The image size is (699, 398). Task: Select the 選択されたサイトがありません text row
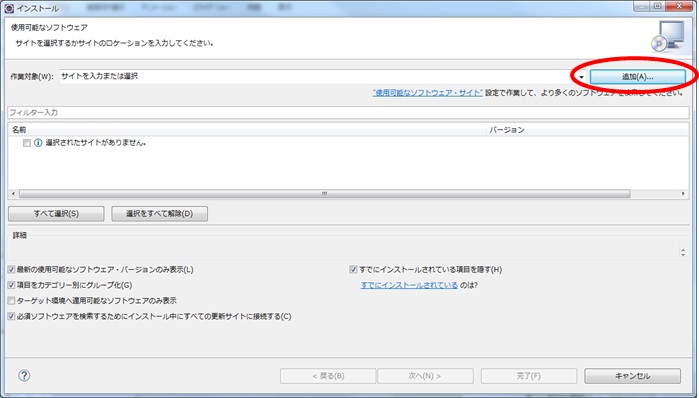[x=96, y=143]
